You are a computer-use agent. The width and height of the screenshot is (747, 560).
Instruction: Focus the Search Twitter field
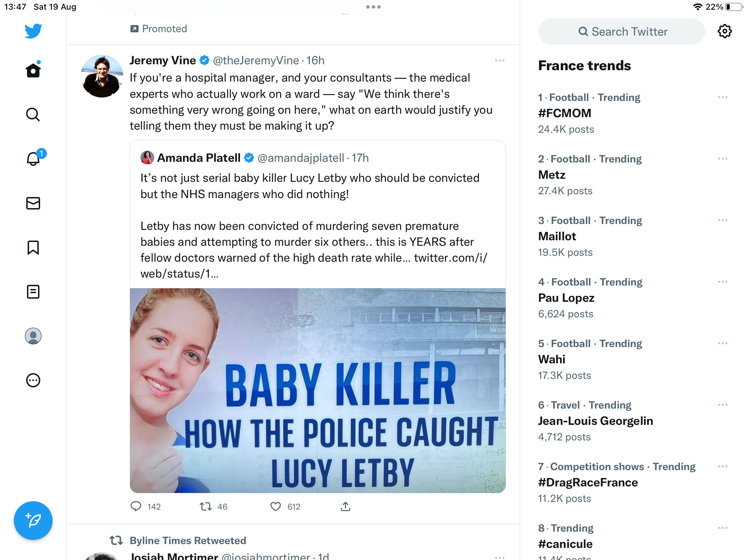pos(621,31)
